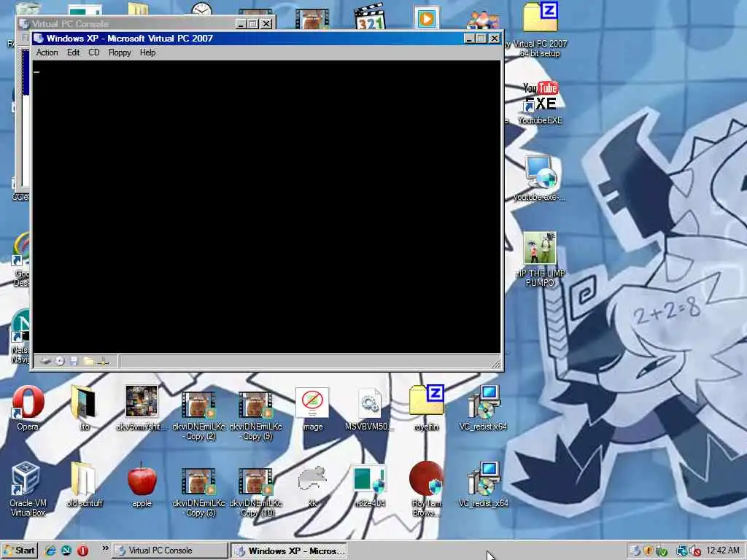Select the MSVBVM50 DLL file icon
747x560 pixels.
click(x=369, y=408)
